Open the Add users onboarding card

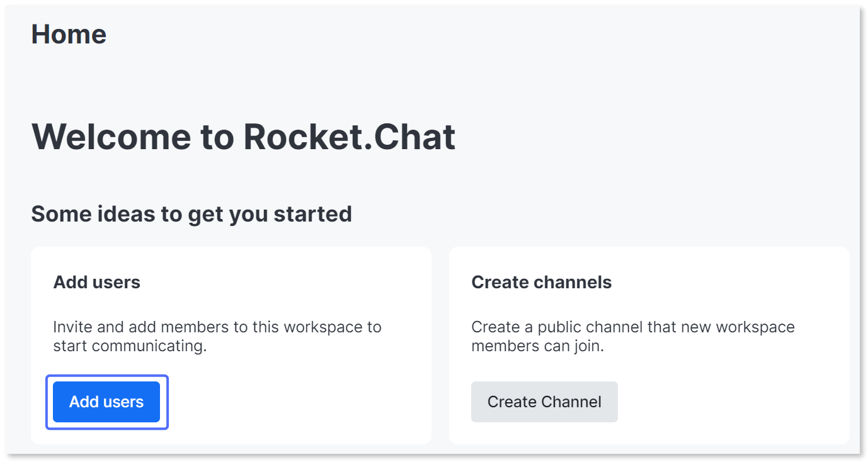(x=231, y=345)
